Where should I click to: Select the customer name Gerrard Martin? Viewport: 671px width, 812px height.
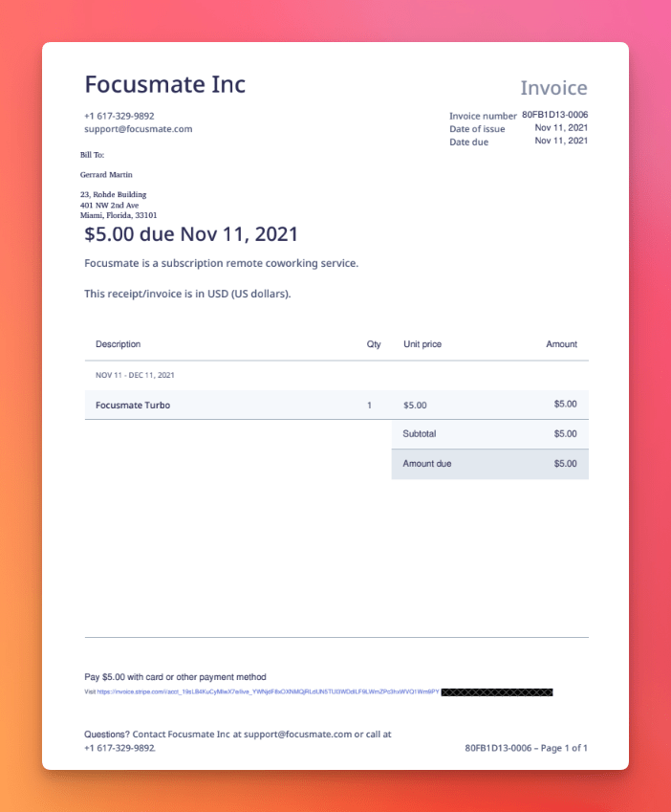click(106, 175)
